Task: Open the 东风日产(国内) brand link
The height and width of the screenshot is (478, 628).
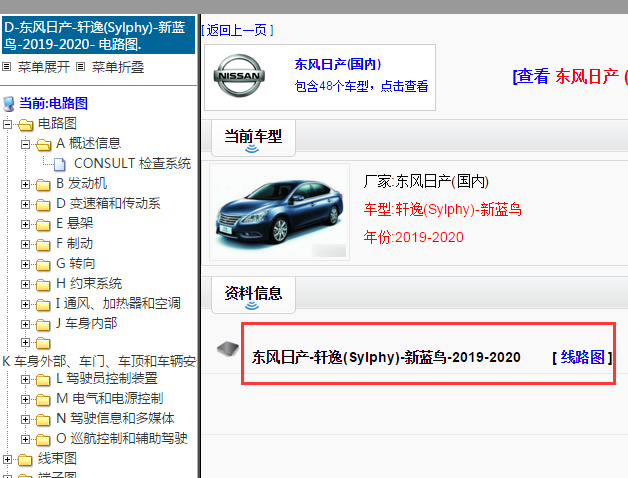Action: coord(338,64)
